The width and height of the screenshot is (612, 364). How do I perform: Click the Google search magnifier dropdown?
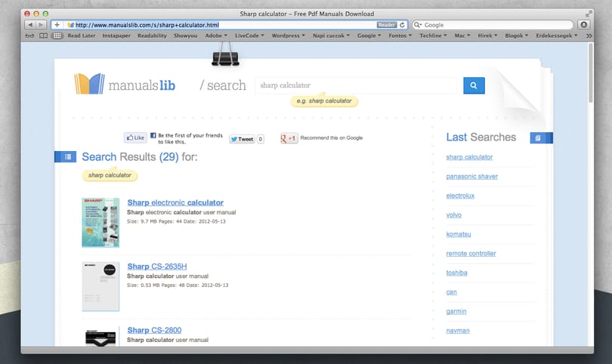[x=418, y=25]
